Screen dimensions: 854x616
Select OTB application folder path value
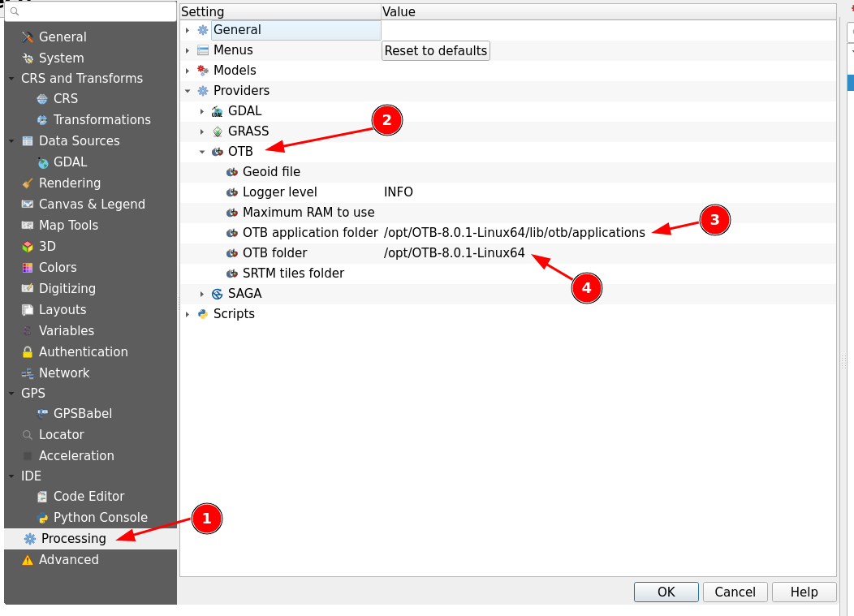point(514,233)
